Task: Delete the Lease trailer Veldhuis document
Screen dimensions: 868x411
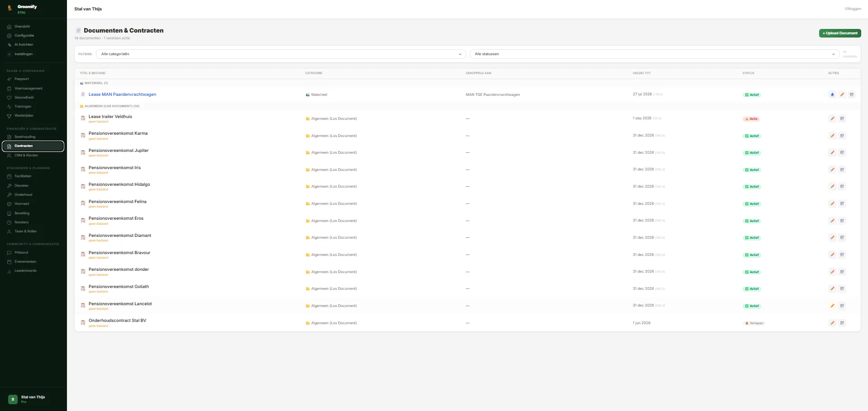Action: [x=842, y=118]
